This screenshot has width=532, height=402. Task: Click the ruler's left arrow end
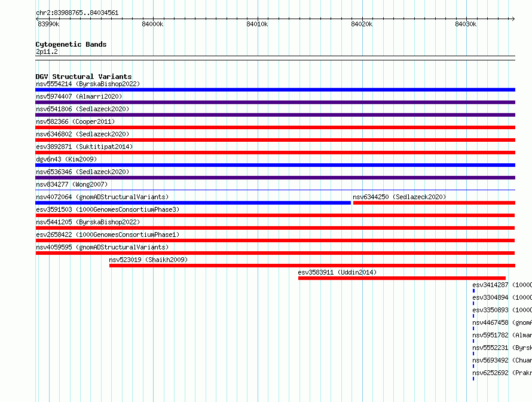37,19
